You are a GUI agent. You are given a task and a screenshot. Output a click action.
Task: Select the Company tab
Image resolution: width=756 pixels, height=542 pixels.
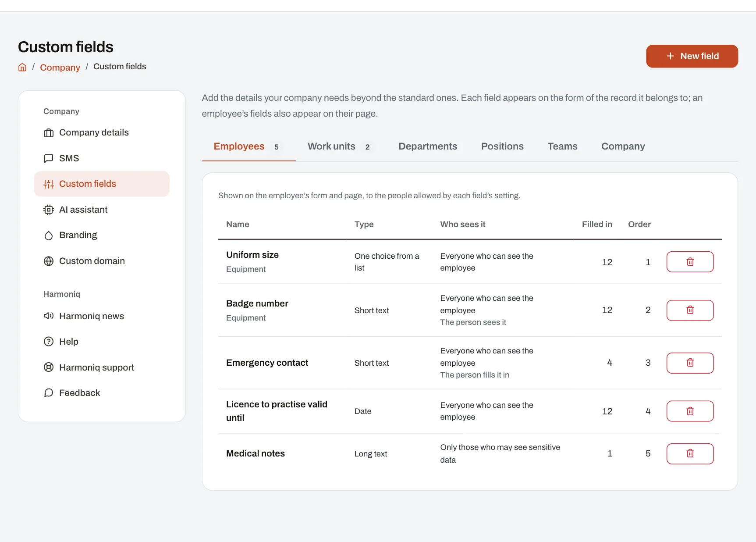[623, 146]
